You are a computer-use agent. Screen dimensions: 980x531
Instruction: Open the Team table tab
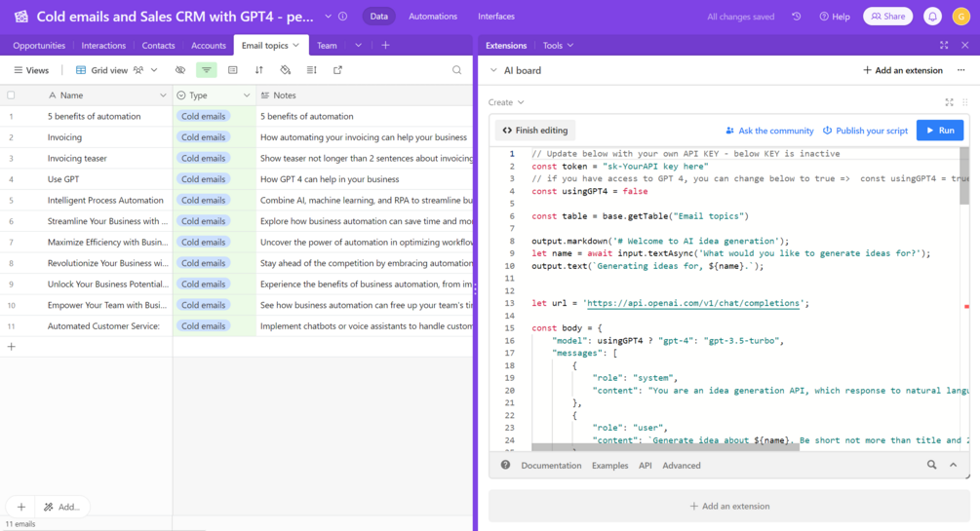327,45
